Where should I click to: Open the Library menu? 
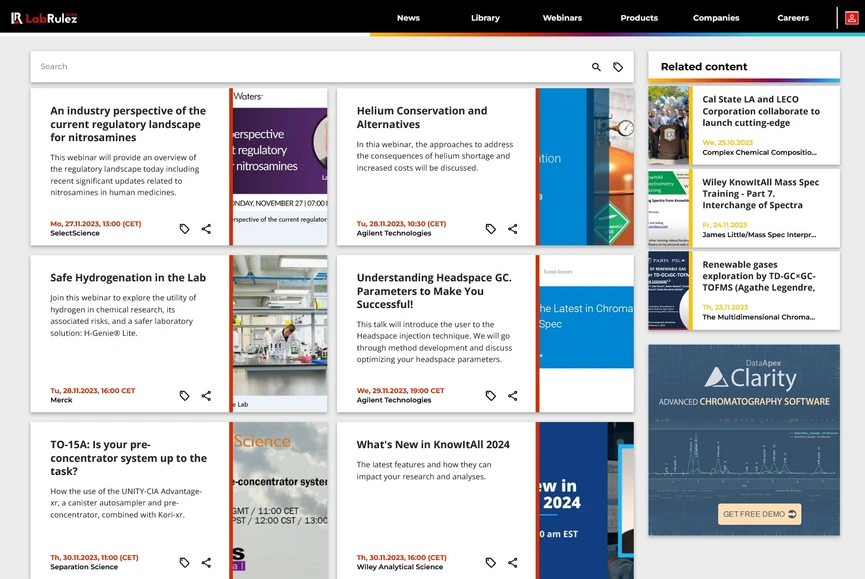485,18
